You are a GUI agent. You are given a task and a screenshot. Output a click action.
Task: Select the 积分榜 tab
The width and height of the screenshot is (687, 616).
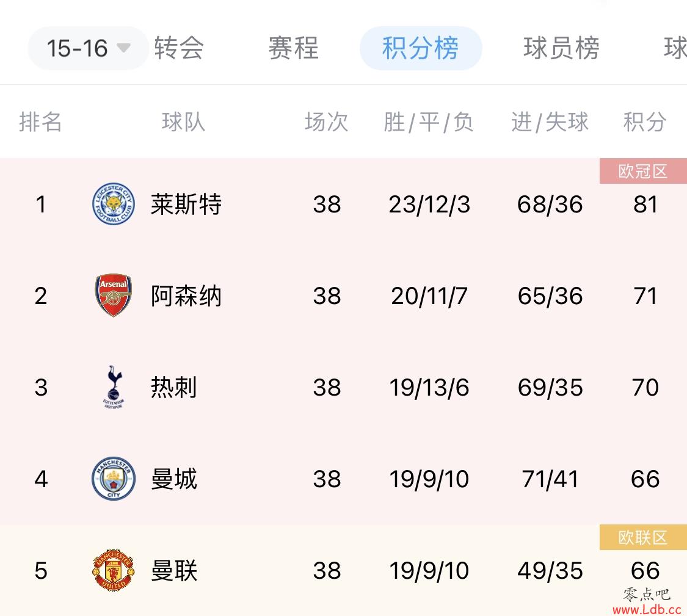(421, 48)
